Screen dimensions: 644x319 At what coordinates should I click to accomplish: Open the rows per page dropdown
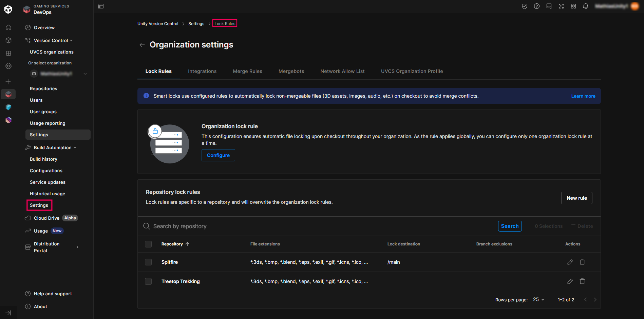(538, 300)
